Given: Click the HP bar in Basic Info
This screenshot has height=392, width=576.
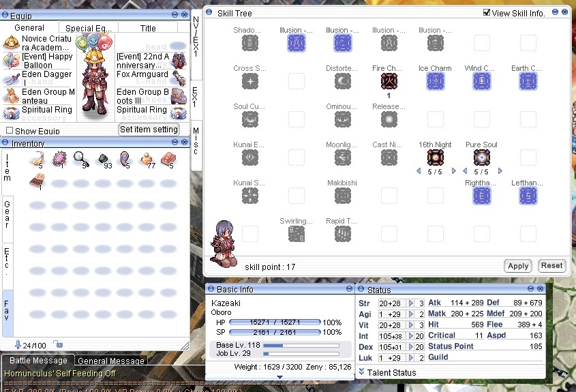Looking at the screenshot, I should pos(275,322).
